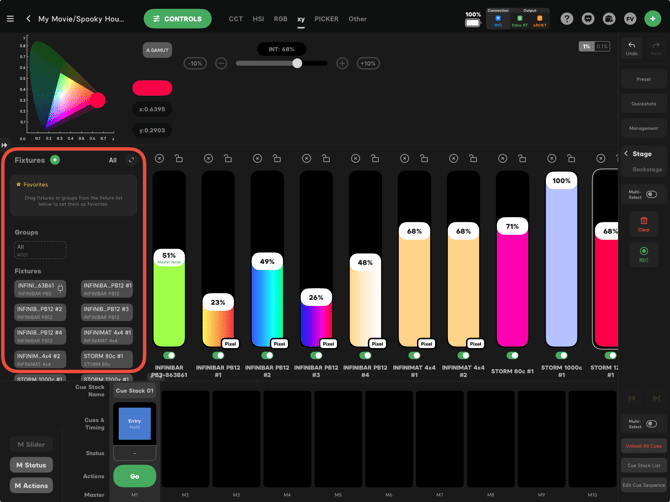
Task: Toggle INFINIBAR PB3 fixture power switch
Action: coord(169,355)
